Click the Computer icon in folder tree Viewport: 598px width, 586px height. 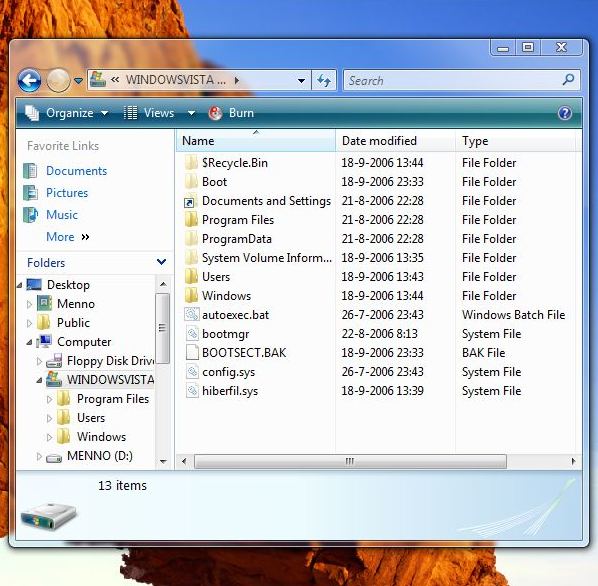coord(44,342)
